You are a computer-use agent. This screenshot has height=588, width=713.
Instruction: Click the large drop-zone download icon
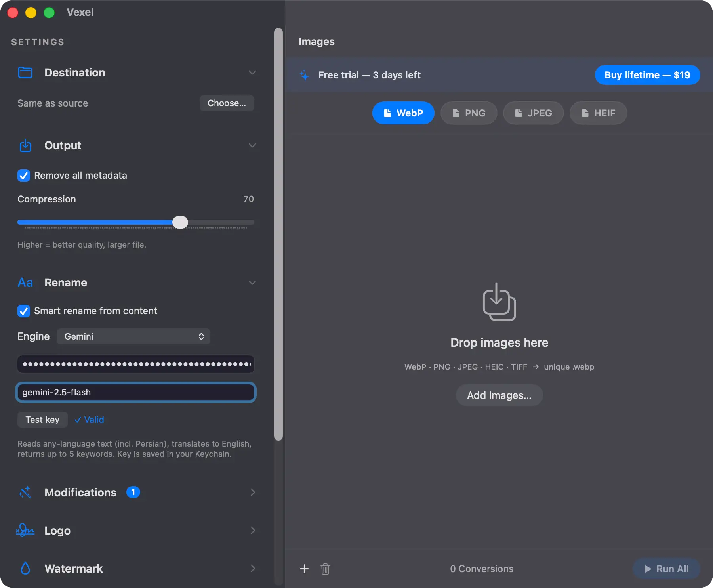point(499,302)
